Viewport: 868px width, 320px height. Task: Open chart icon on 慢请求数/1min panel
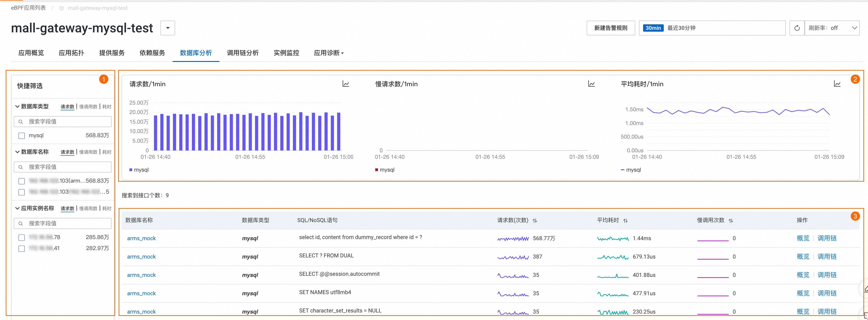(591, 84)
